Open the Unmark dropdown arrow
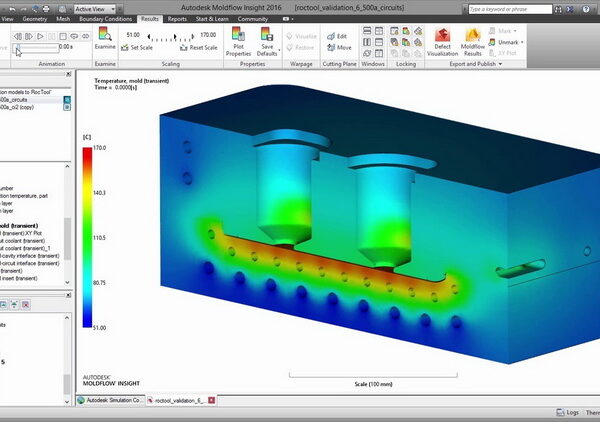Screen dimensions: 600x422 coord(522,42)
